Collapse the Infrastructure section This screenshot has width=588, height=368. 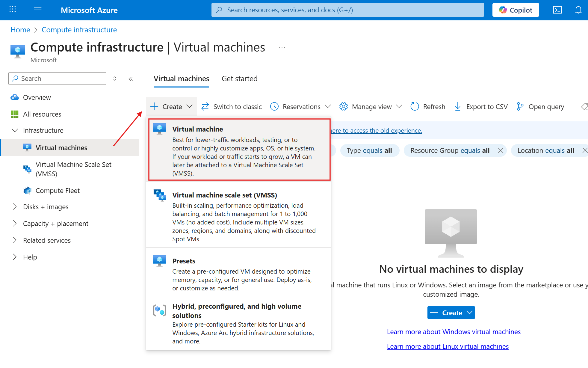(15, 130)
